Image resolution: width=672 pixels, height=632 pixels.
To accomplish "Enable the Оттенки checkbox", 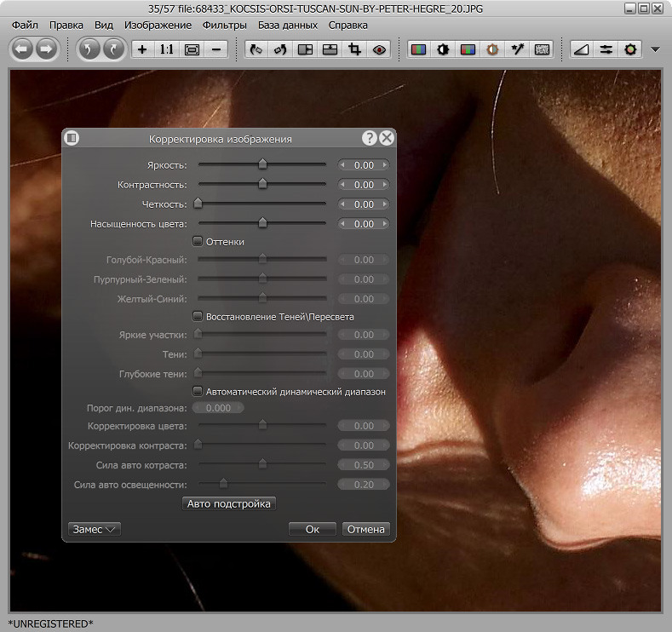I will tap(198, 242).
